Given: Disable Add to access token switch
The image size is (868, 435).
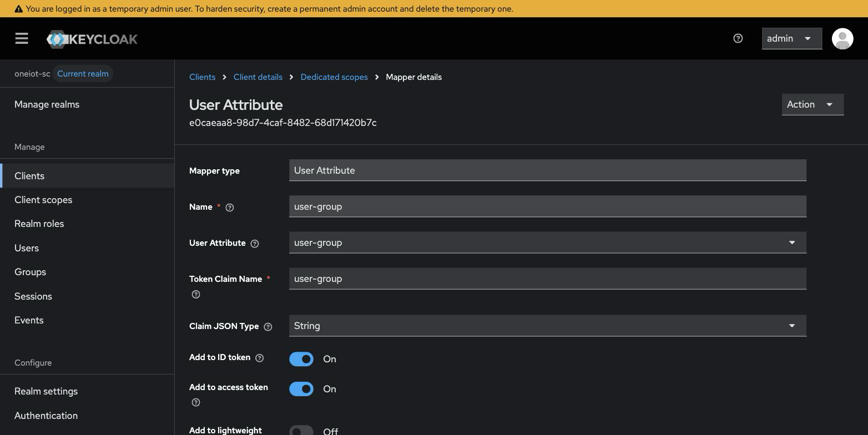Looking at the screenshot, I should pos(301,389).
